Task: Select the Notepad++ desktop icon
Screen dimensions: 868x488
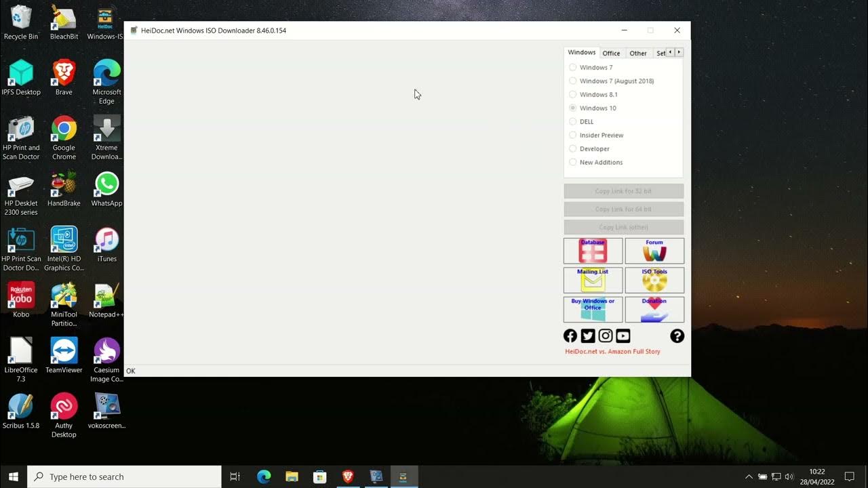Action: pyautogui.click(x=106, y=300)
